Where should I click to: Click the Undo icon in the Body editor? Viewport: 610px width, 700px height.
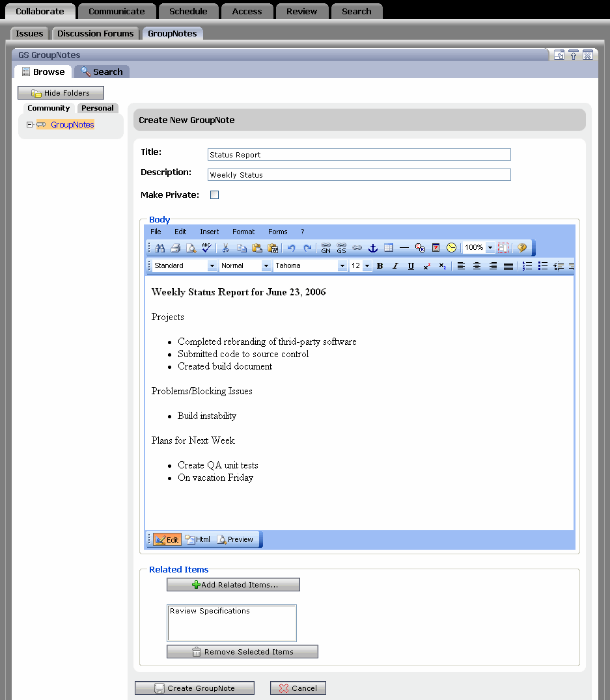[292, 248]
